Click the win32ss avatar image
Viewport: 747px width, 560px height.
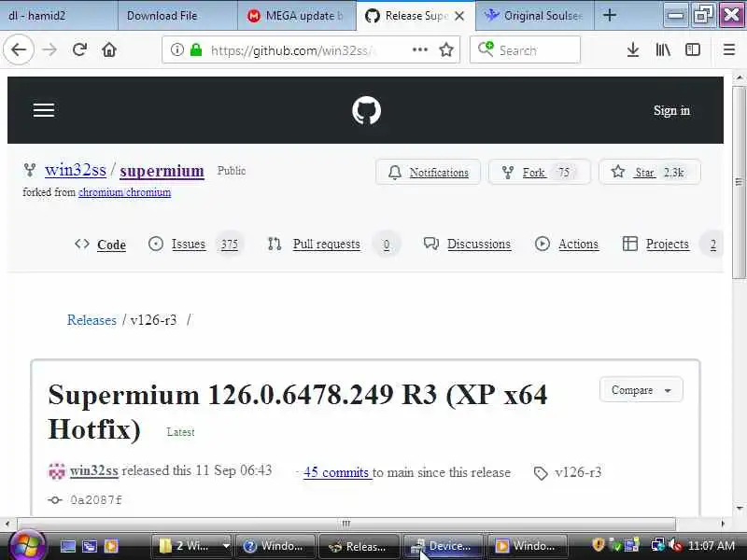pyautogui.click(x=57, y=471)
